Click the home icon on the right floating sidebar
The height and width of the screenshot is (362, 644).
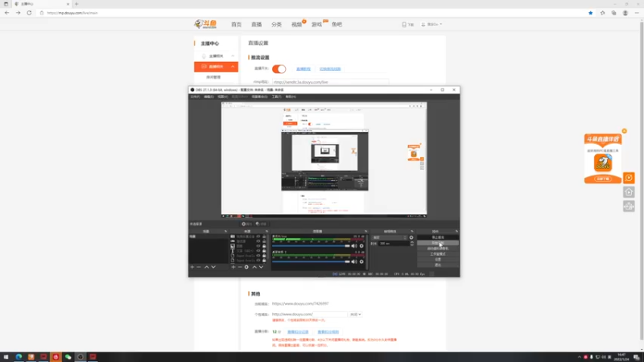(629, 192)
